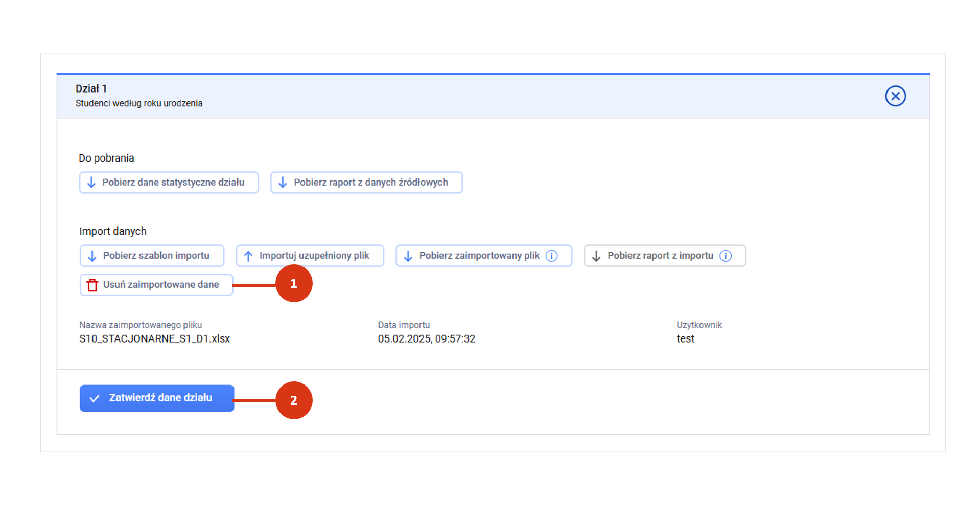
Task: Click the Data importu label
Action: (404, 325)
